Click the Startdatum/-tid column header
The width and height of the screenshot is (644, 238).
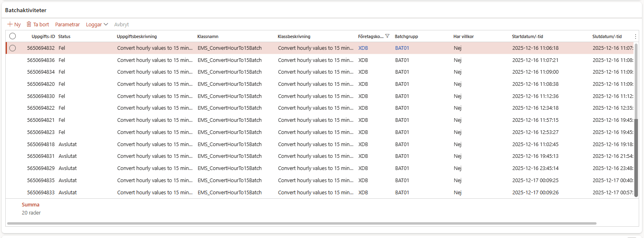click(527, 36)
